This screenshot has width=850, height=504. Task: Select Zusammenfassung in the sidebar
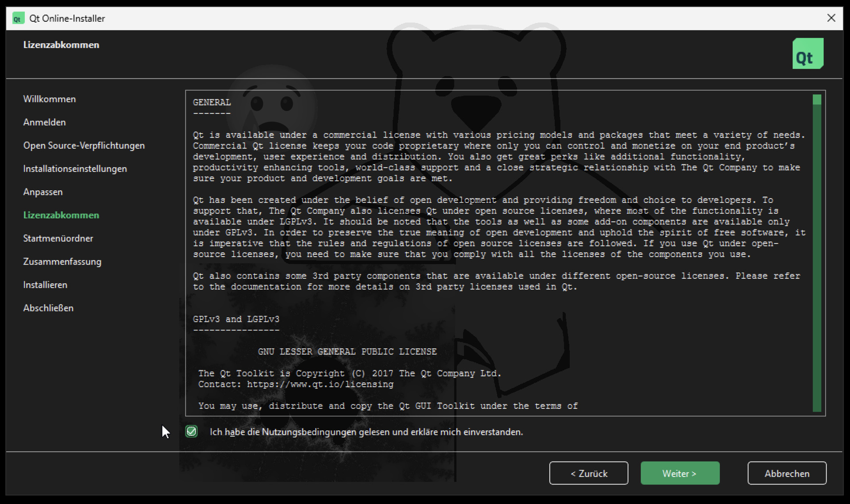[62, 262]
